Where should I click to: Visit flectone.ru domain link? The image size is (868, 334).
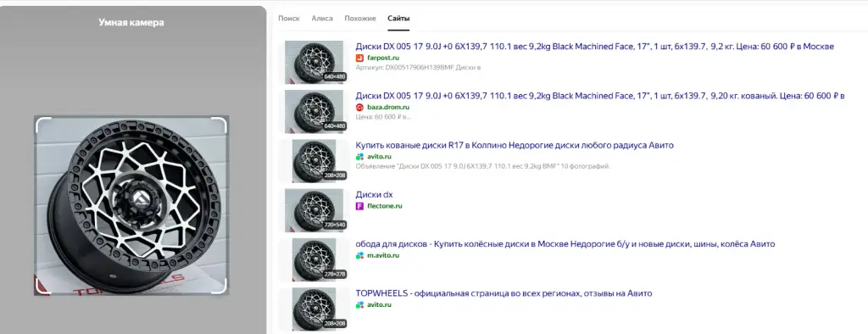(384, 206)
